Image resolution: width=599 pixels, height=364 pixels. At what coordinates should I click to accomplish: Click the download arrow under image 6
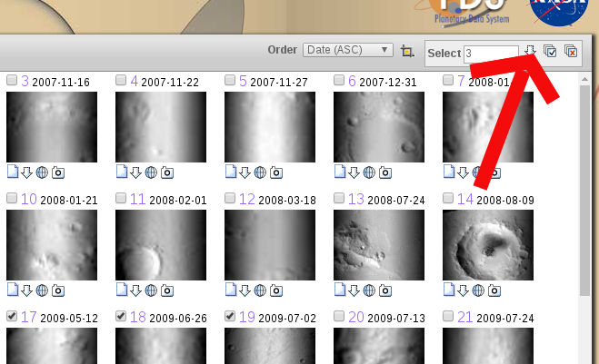point(354,172)
